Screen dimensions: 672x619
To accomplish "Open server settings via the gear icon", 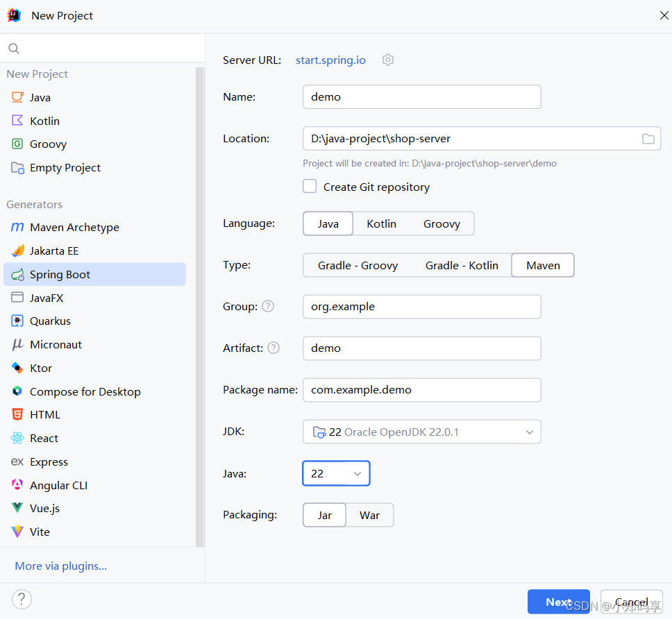I will tap(388, 60).
